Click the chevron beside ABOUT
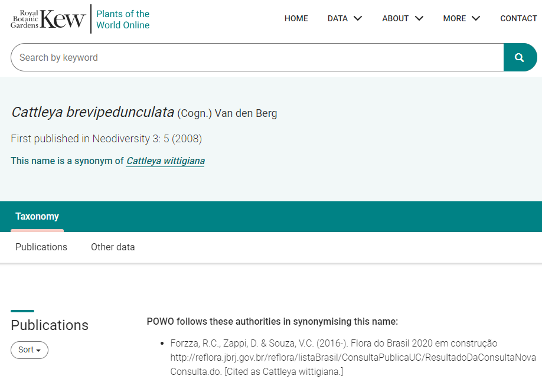542x392 pixels. click(x=419, y=18)
